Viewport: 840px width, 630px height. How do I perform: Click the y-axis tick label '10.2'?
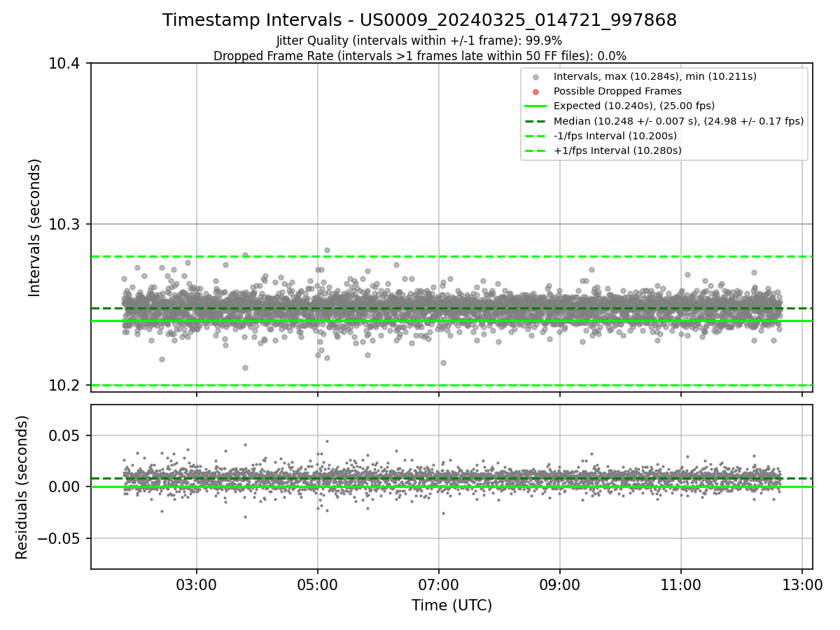[x=65, y=386]
